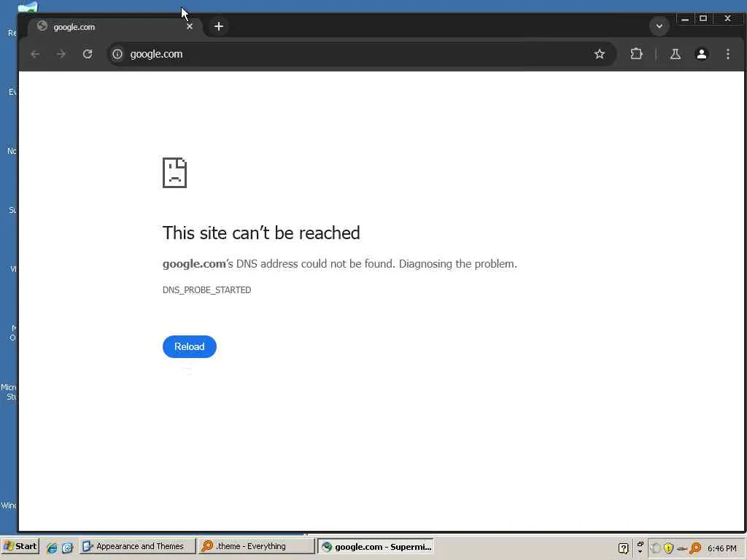Viewport: 747px width, 560px height.
Task: Click the second quick launch icon
Action: tap(67, 547)
